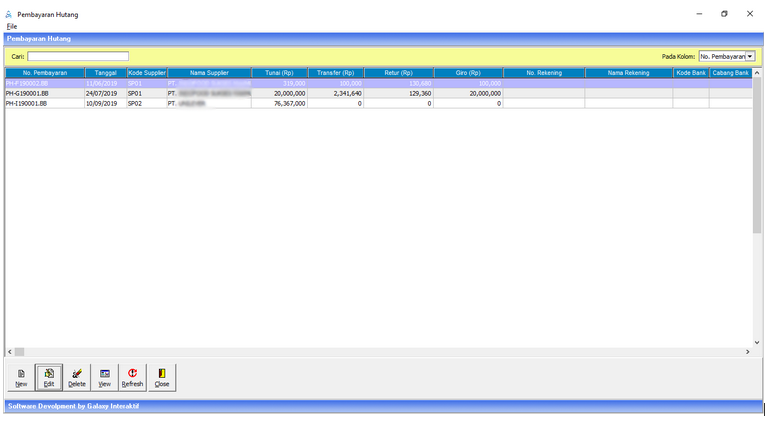This screenshot has height=423, width=767.
Task: Sort by No. Pembayaran column header
Action: pos(44,73)
